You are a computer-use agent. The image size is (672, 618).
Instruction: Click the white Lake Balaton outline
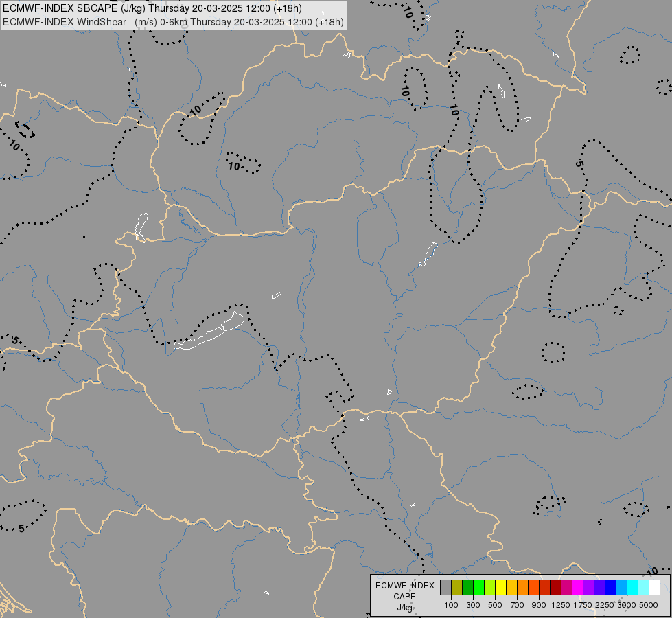pyautogui.click(x=209, y=331)
